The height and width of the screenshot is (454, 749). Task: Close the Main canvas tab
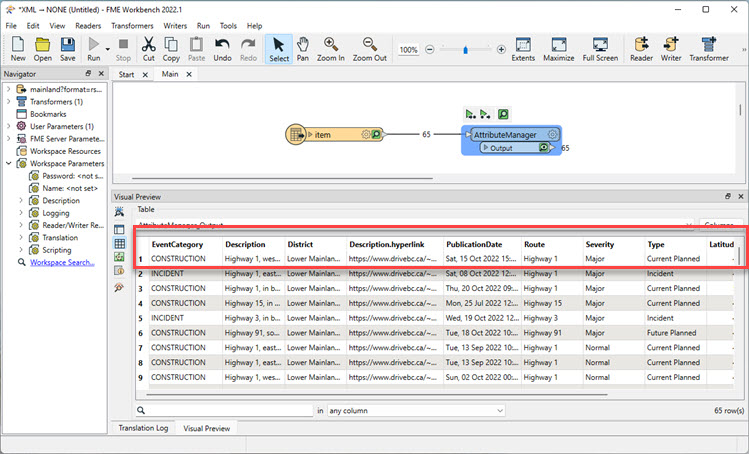[189, 74]
